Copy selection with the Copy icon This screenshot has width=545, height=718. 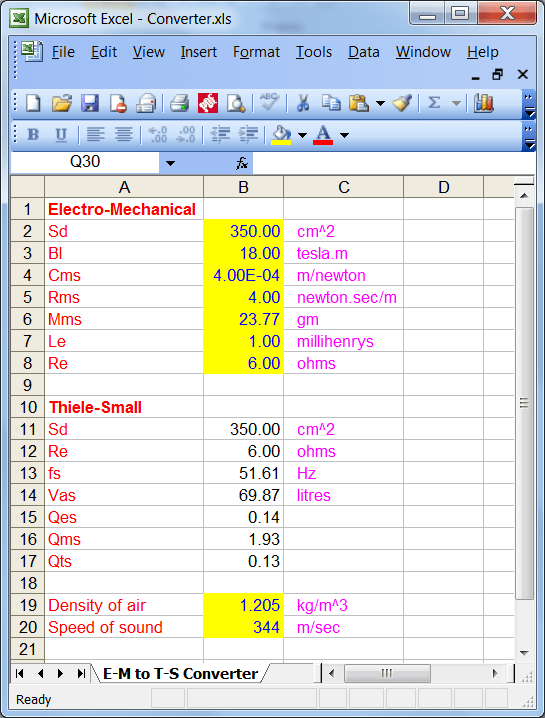point(331,103)
